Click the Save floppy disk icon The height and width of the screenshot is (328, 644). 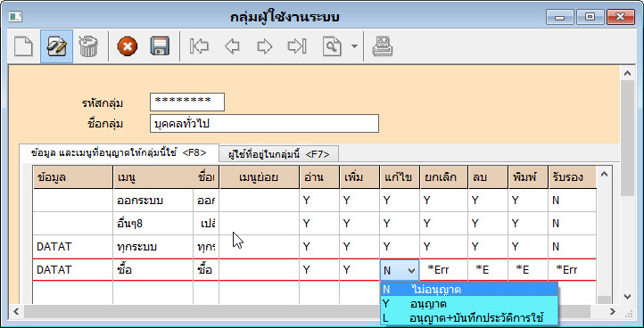pyautogui.click(x=160, y=46)
